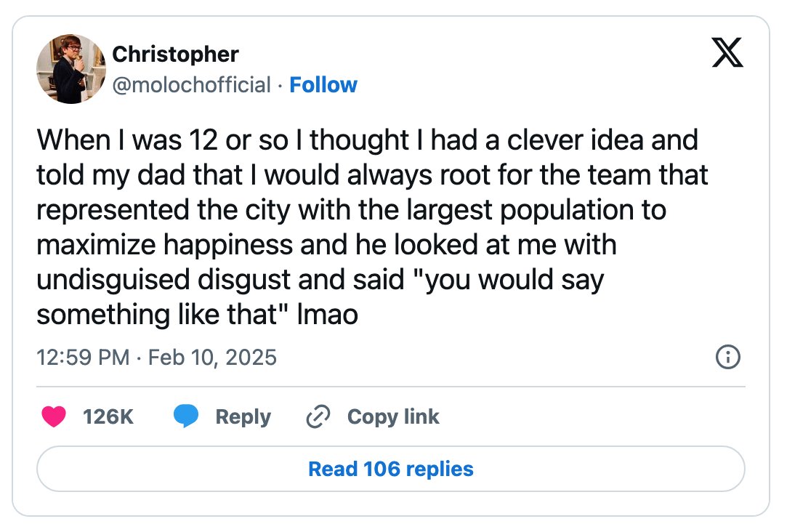Viewport: 787px width, 532px height.
Task: Select the Reply text label
Action: (x=243, y=416)
